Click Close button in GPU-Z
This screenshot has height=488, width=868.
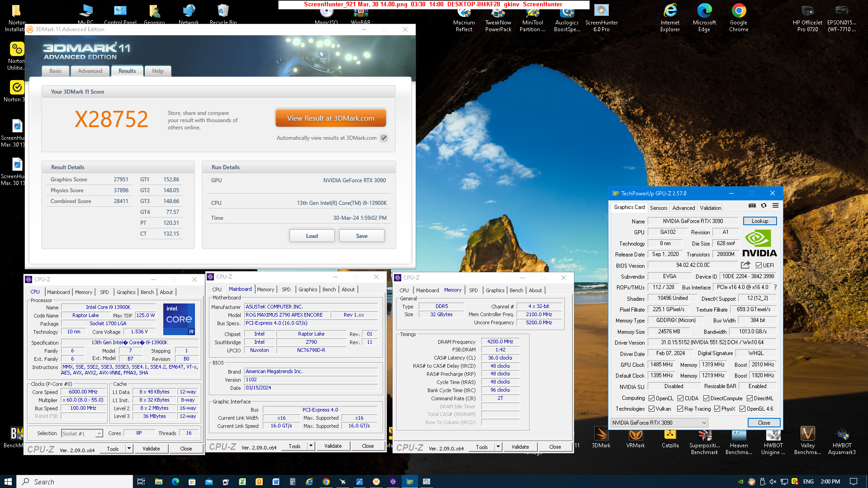(x=764, y=423)
